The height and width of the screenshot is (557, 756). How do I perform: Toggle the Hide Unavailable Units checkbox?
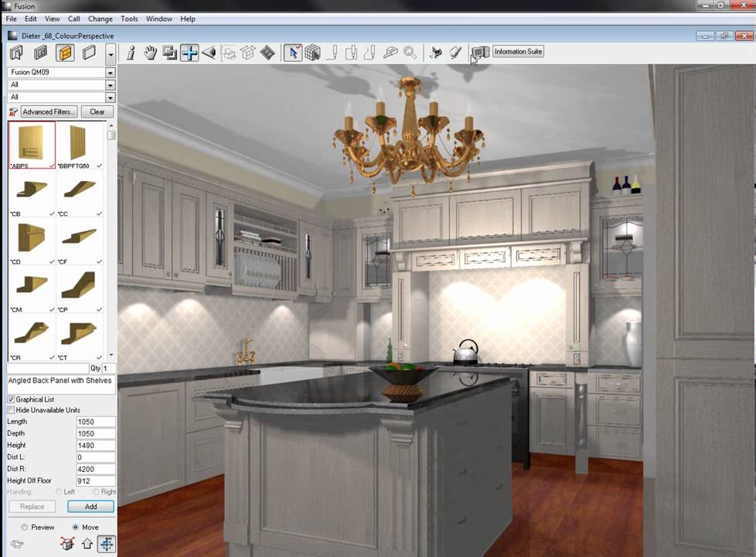[11, 410]
